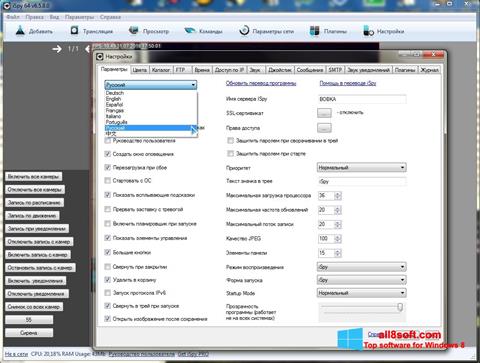Click the Имя сервера iSpy field
Screen dimensions: 480x363
click(x=362, y=99)
